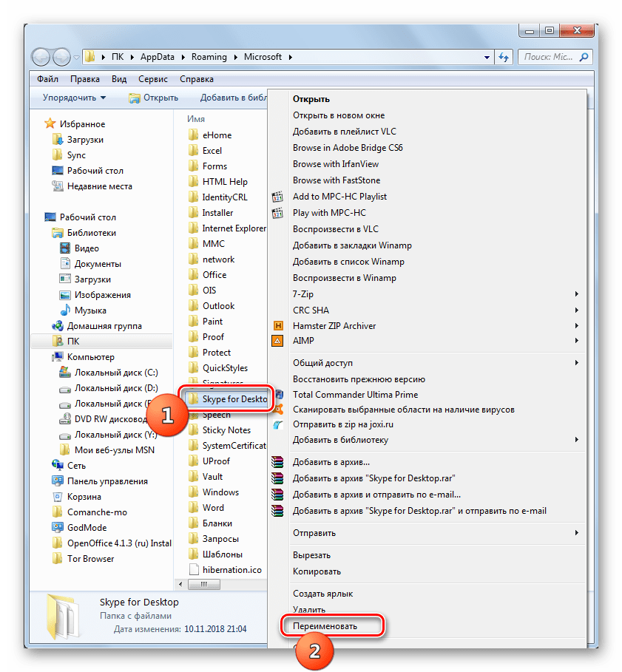Click the joxi.ru bird icon

(x=278, y=425)
